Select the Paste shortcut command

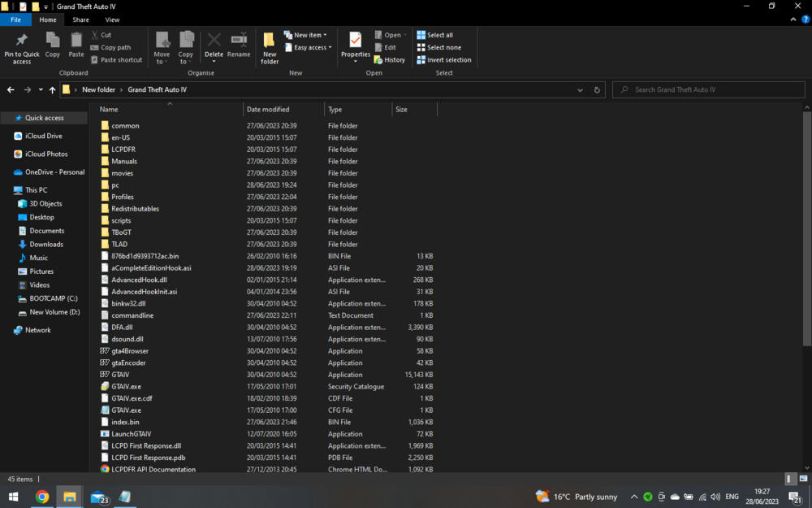(120, 59)
